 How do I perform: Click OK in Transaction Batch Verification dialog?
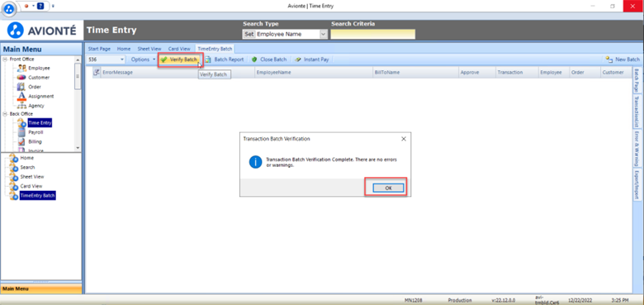click(388, 188)
